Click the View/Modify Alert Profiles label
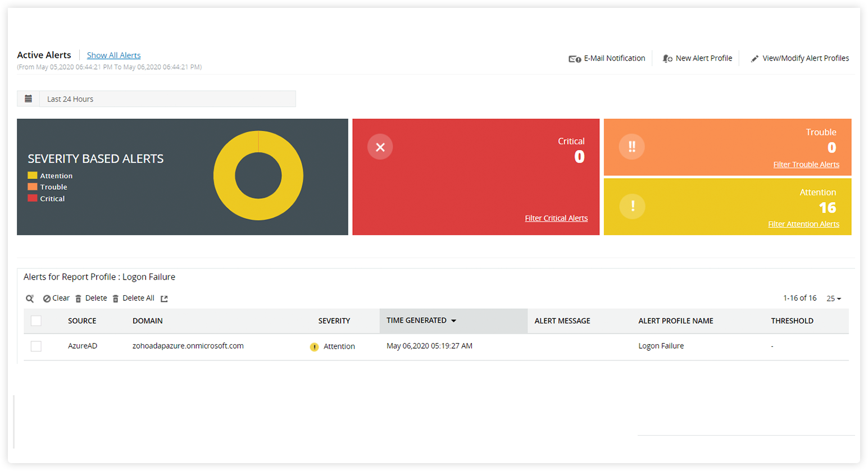 pos(806,58)
